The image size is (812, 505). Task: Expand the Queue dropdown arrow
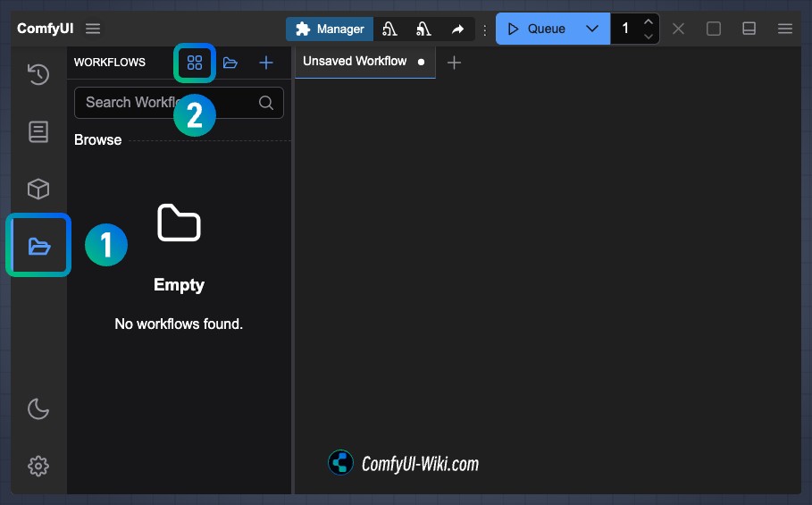click(592, 29)
